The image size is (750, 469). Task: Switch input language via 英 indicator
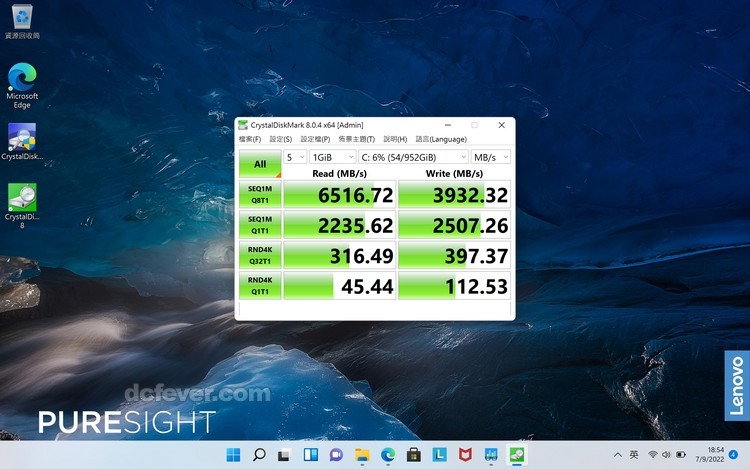tap(634, 455)
